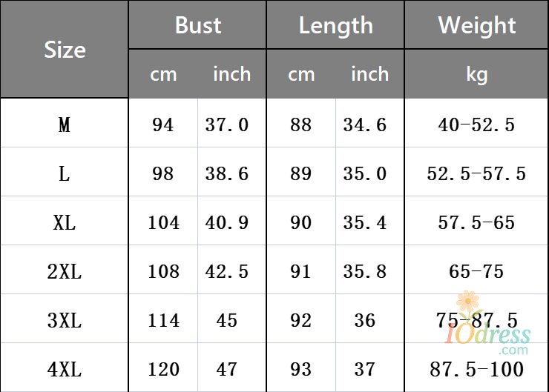The width and height of the screenshot is (549, 392).
Task: Click the M size row label
Action: (65, 124)
